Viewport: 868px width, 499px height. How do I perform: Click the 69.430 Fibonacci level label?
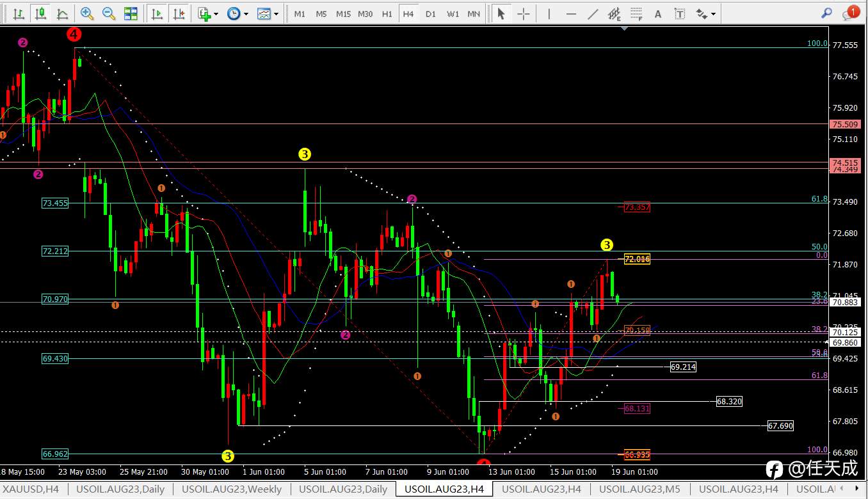point(55,359)
